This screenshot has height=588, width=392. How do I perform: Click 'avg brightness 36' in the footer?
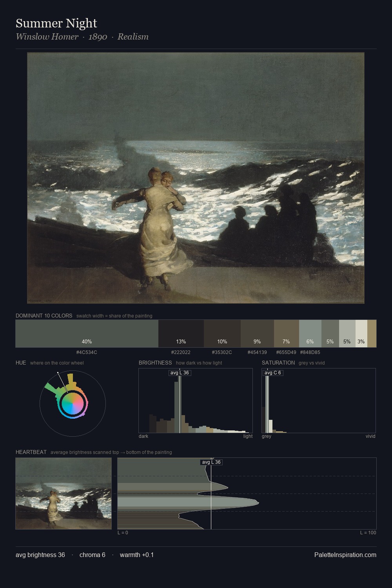tap(40, 555)
